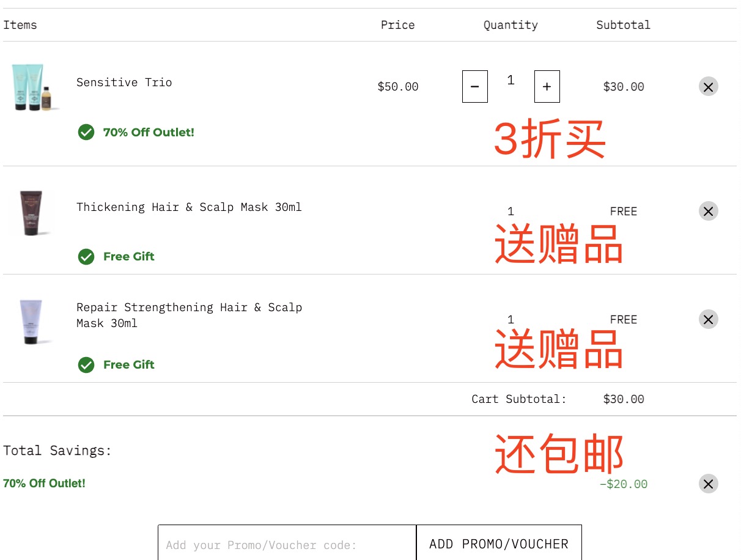Click the Sensitive Trio quantity value
This screenshot has width=741, height=560.
coord(511,80)
